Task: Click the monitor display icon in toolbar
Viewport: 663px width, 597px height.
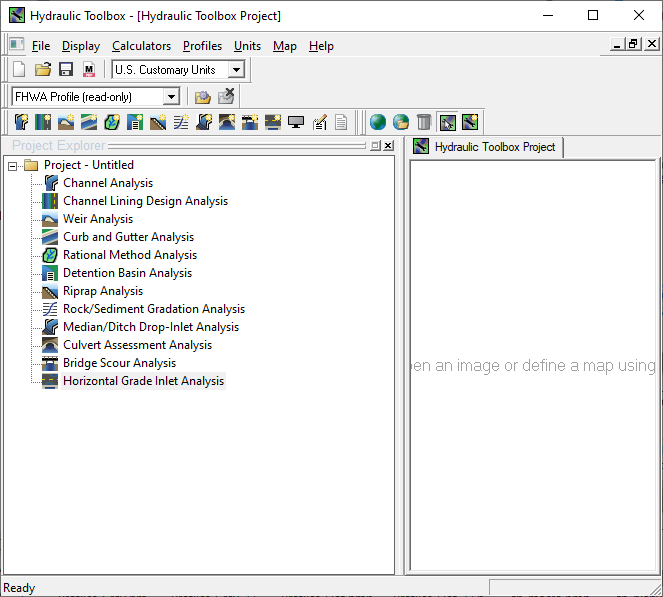Action: tap(296, 122)
